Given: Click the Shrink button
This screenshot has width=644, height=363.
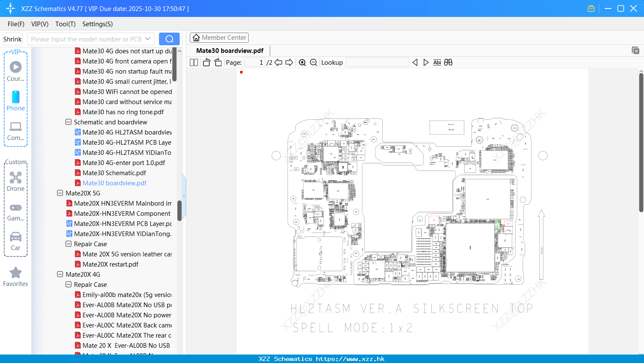Looking at the screenshot, I should point(12,39).
